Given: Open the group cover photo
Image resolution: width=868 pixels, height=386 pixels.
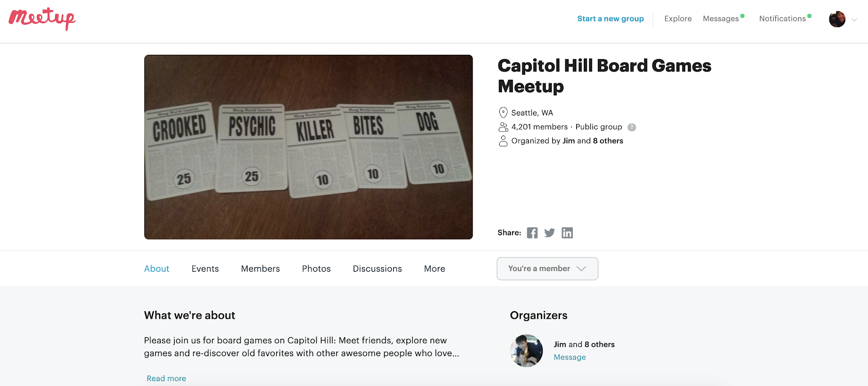Looking at the screenshot, I should [308, 147].
